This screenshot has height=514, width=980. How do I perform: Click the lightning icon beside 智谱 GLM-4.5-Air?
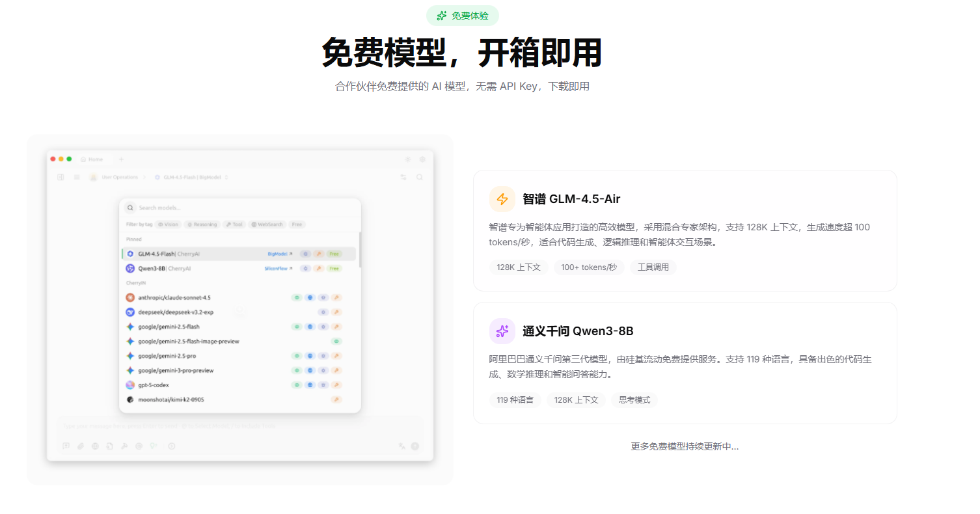coord(502,199)
